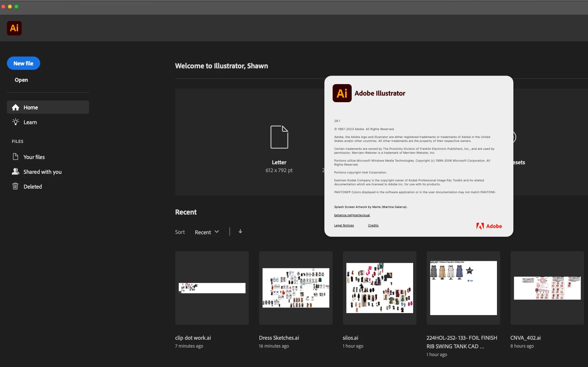Image resolution: width=588 pixels, height=367 pixels.
Task: Click the Adobe Illustrator title in About dialog
Action: (380, 93)
